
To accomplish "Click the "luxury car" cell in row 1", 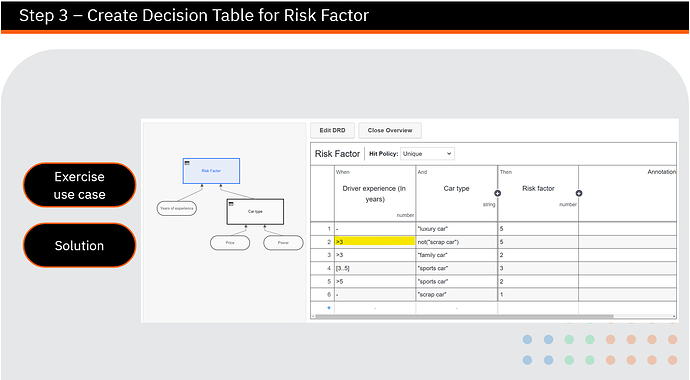I will tap(456, 229).
